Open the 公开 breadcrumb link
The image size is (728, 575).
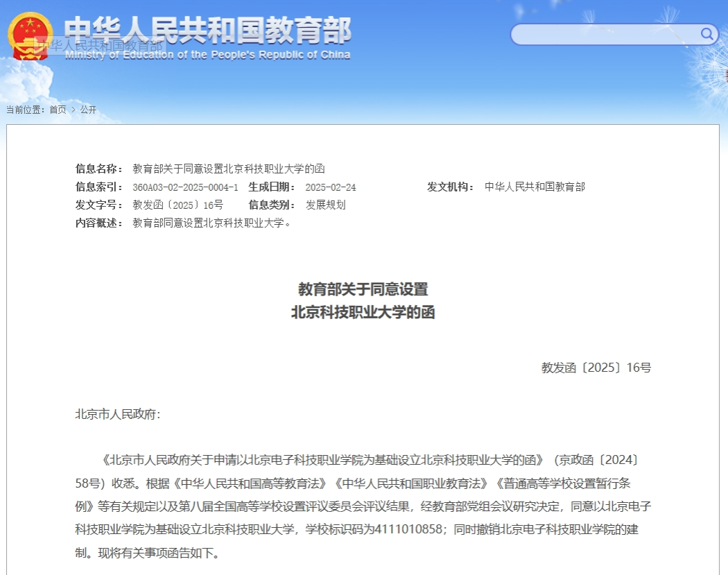[x=88, y=110]
